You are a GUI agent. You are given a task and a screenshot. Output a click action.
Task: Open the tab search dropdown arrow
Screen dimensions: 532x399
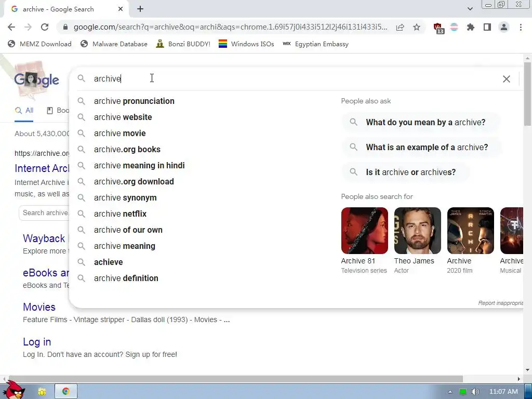(x=470, y=9)
